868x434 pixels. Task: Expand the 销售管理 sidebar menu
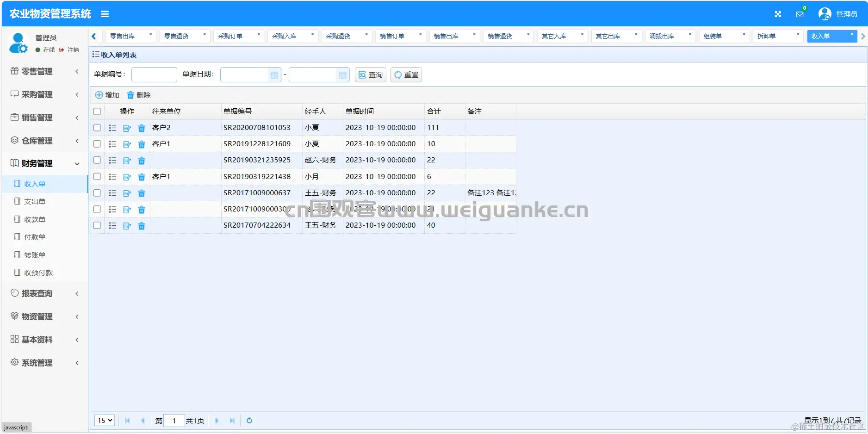45,118
